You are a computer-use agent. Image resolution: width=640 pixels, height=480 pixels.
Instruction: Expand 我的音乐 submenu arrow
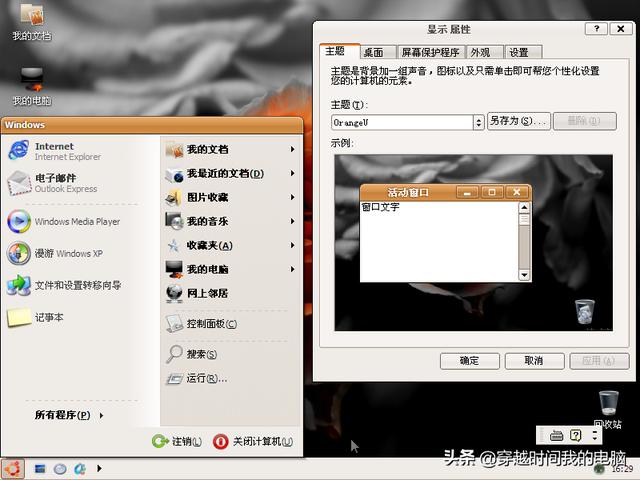292,221
